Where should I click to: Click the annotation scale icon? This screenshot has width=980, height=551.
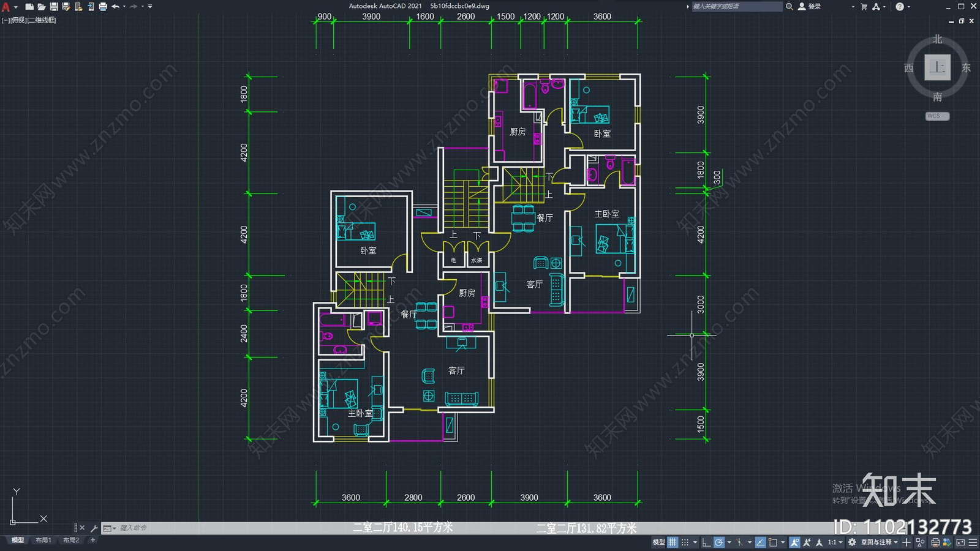pyautogui.click(x=819, y=542)
